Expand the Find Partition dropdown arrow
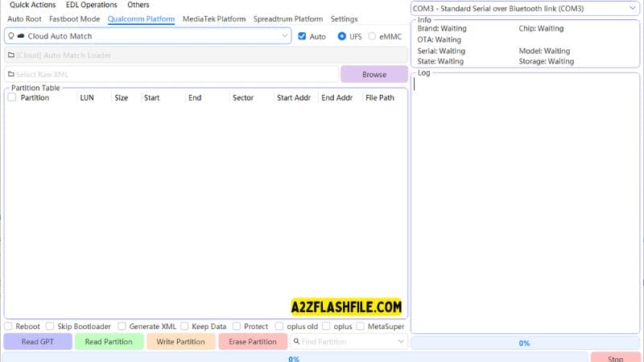 click(401, 341)
